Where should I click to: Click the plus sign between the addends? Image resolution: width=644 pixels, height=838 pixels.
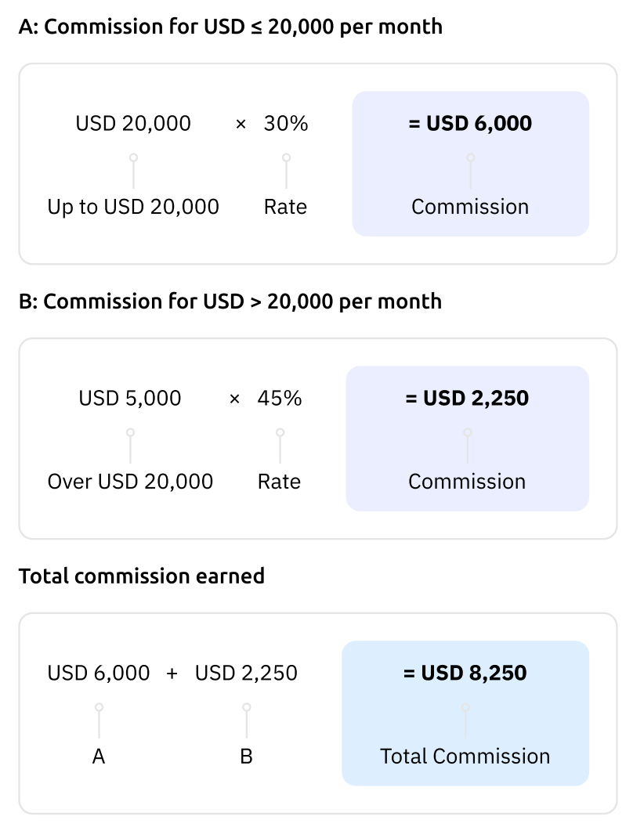(172, 674)
